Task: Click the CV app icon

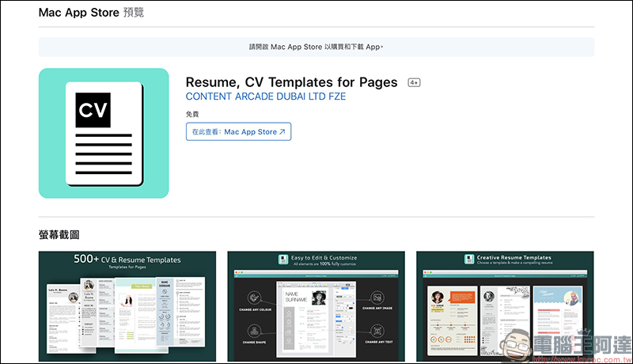Action: tap(104, 133)
